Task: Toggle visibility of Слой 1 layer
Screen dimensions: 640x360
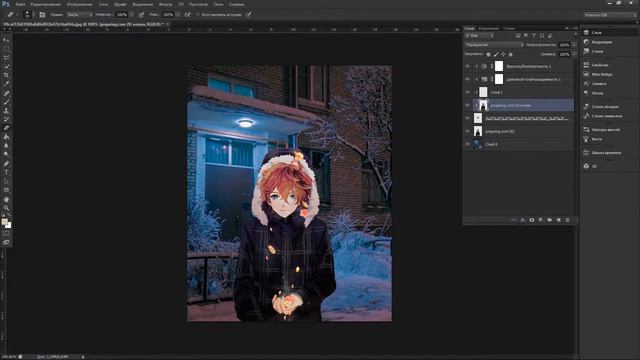Action: pyautogui.click(x=467, y=92)
